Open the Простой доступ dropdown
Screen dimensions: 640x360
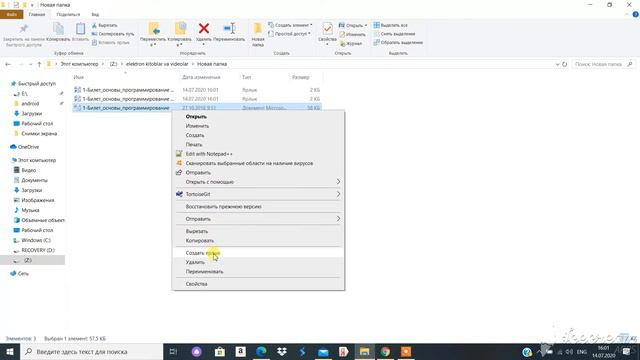pos(289,34)
